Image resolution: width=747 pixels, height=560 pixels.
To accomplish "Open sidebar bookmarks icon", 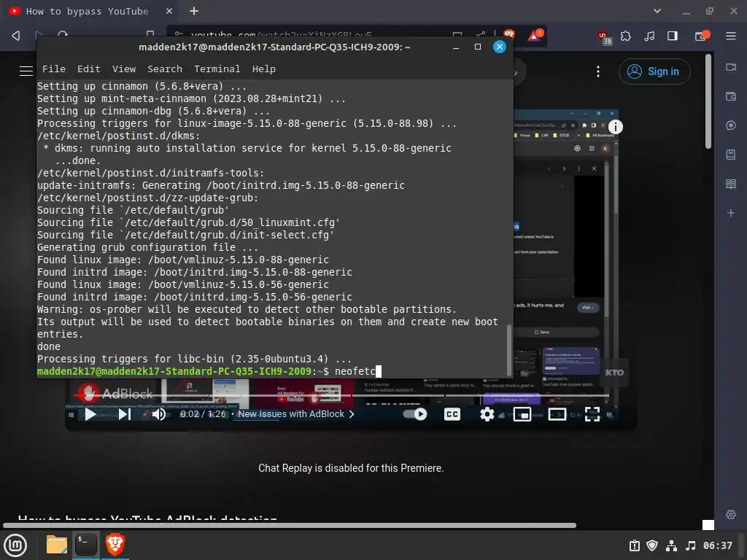I will [x=731, y=155].
